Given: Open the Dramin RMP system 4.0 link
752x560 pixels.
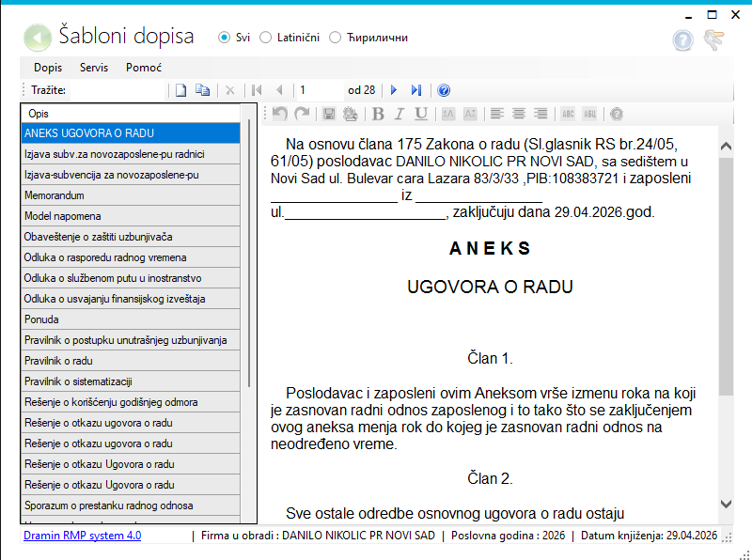Looking at the screenshot, I should 83,536.
